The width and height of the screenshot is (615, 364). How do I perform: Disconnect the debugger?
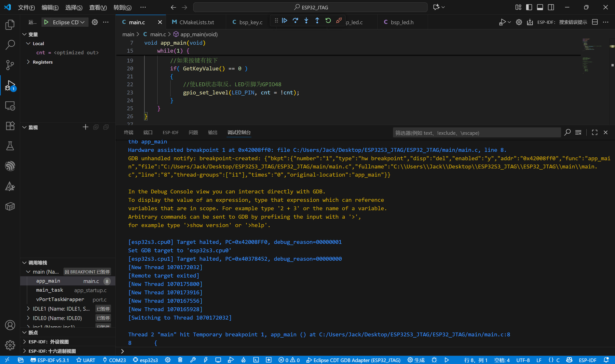[x=339, y=21]
